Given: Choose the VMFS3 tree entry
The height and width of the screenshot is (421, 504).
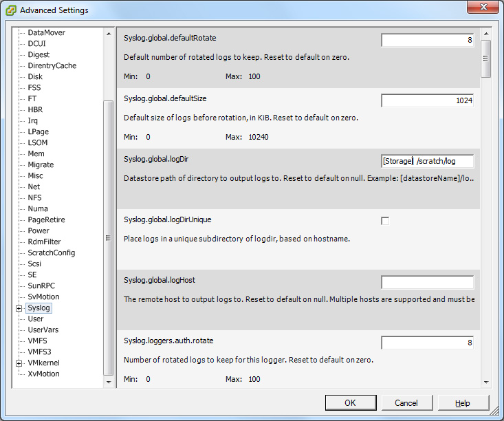Looking at the screenshot, I should tap(39, 352).
